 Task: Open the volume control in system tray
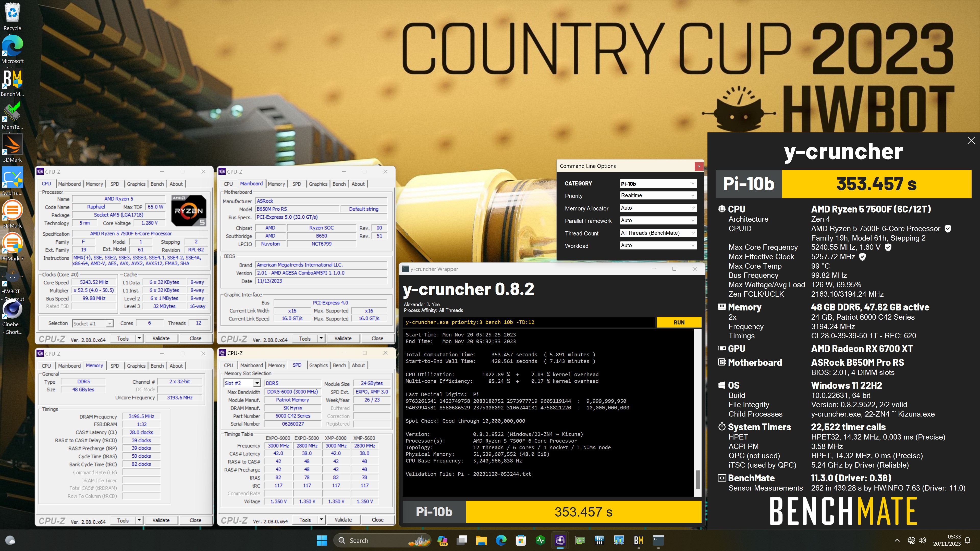pyautogui.click(x=922, y=540)
